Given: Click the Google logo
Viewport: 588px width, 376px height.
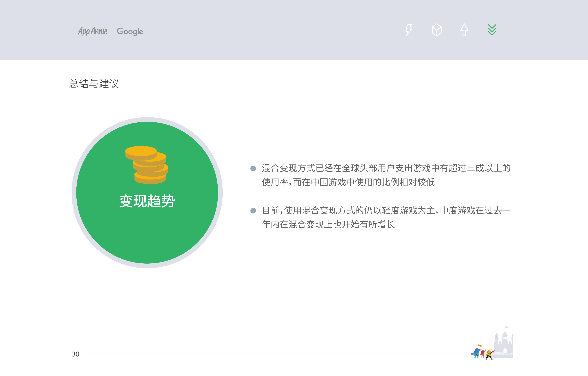Looking at the screenshot, I should (130, 31).
